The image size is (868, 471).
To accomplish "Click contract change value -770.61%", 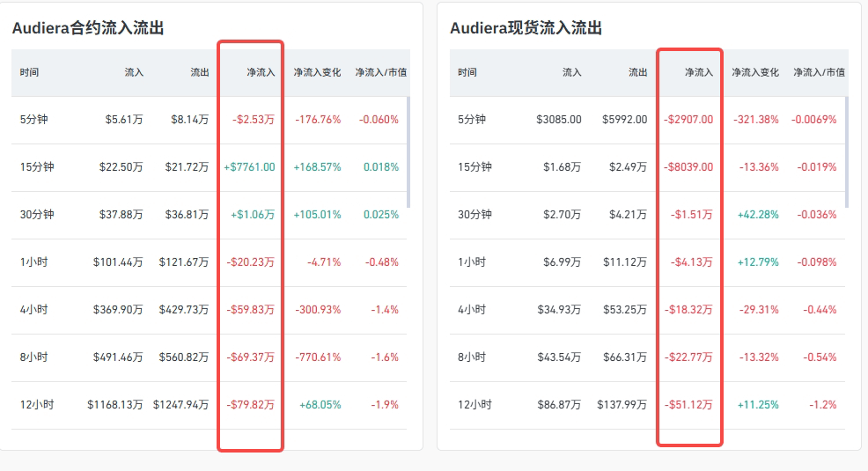I will (318, 357).
